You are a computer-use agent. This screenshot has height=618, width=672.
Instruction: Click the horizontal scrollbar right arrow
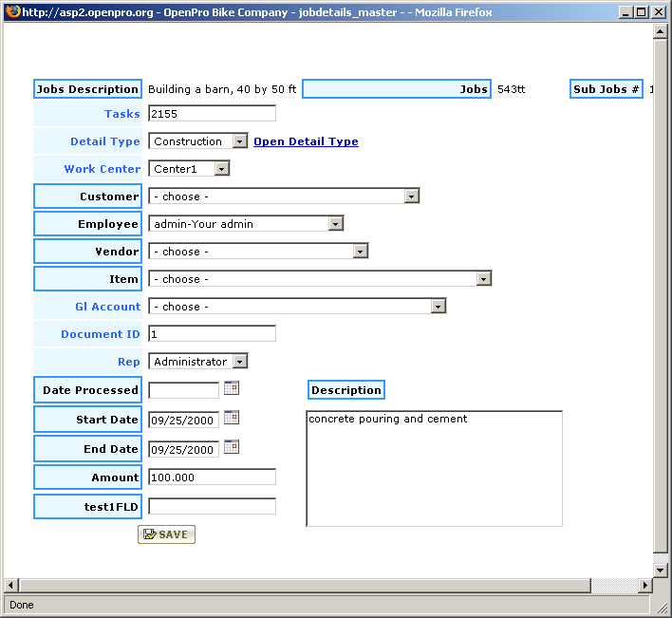(644, 585)
